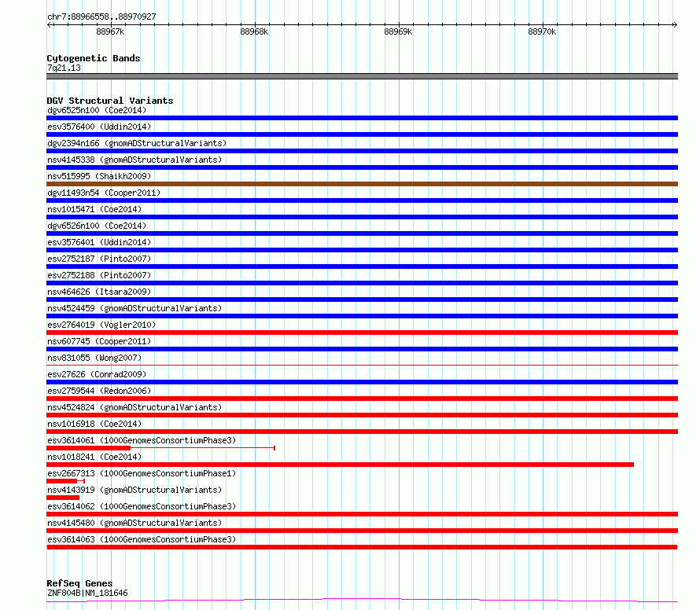This screenshot has width=700, height=610.
Task: Open variant nsv4524824 label
Action: pyautogui.click(x=134, y=407)
